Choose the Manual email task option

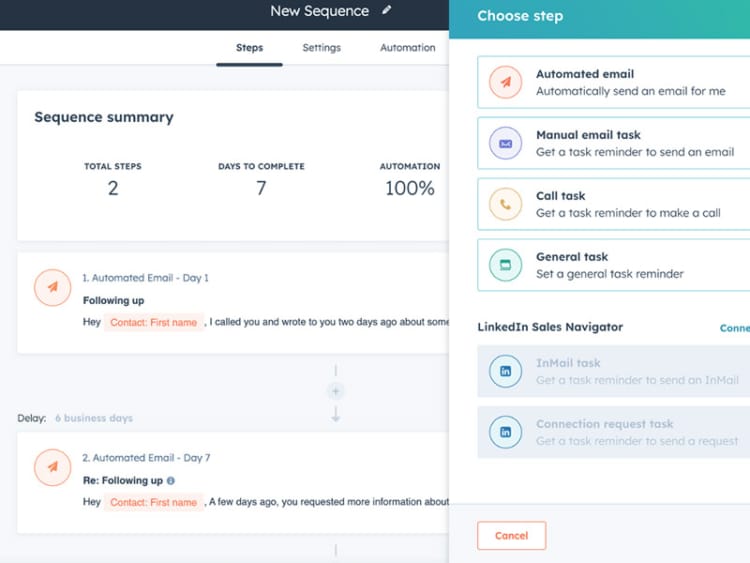614,143
